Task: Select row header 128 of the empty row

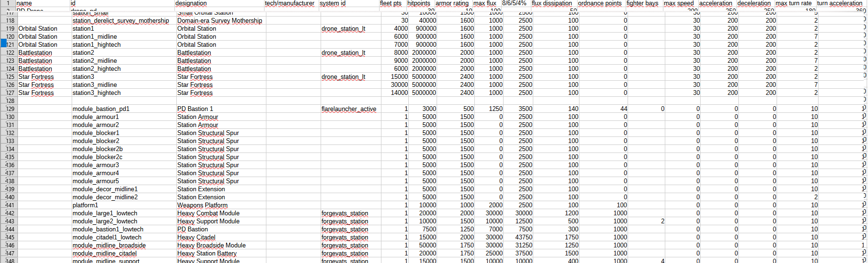Action: pyautogui.click(x=8, y=101)
